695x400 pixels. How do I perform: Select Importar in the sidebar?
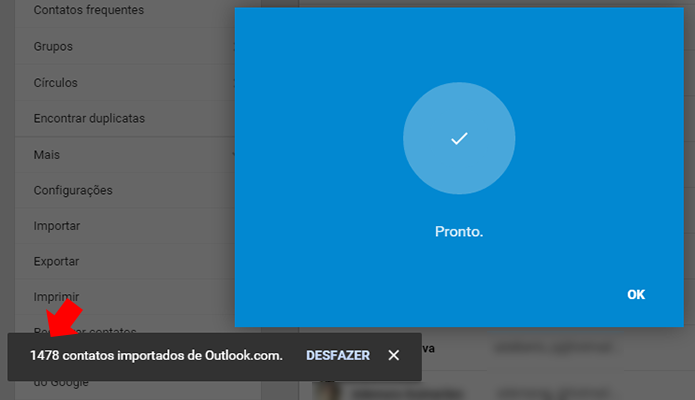click(57, 226)
